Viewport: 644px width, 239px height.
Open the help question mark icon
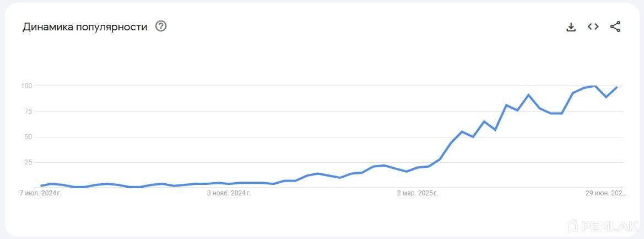tap(161, 26)
